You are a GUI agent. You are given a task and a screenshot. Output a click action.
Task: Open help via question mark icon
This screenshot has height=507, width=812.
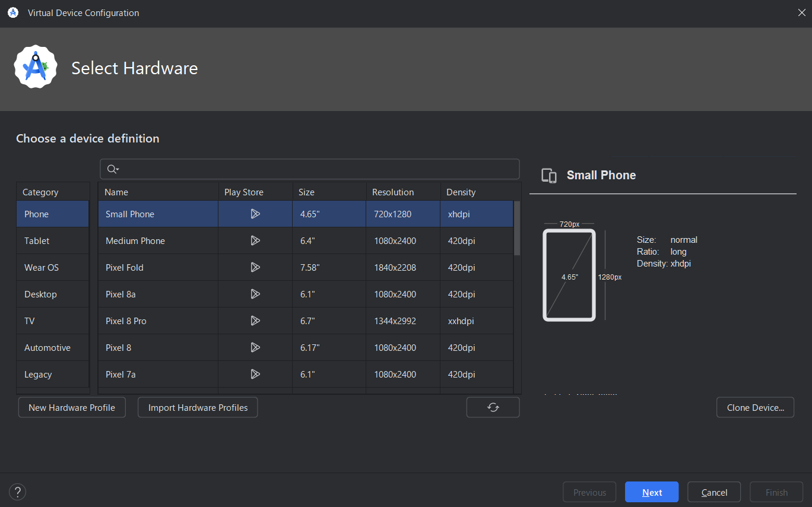[x=17, y=492]
